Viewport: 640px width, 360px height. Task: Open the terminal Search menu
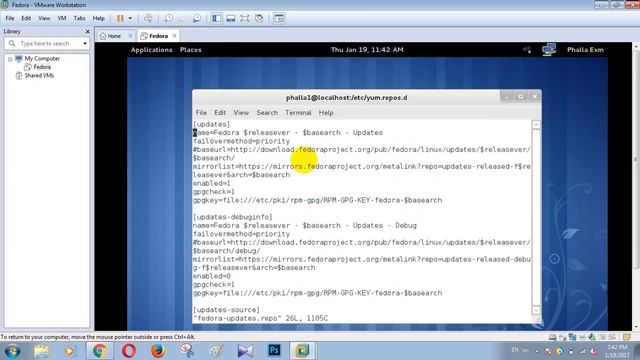click(x=267, y=113)
